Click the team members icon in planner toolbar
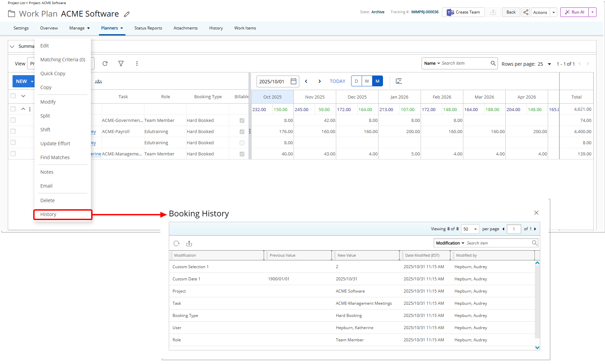The width and height of the screenshot is (605, 364). tap(98, 82)
